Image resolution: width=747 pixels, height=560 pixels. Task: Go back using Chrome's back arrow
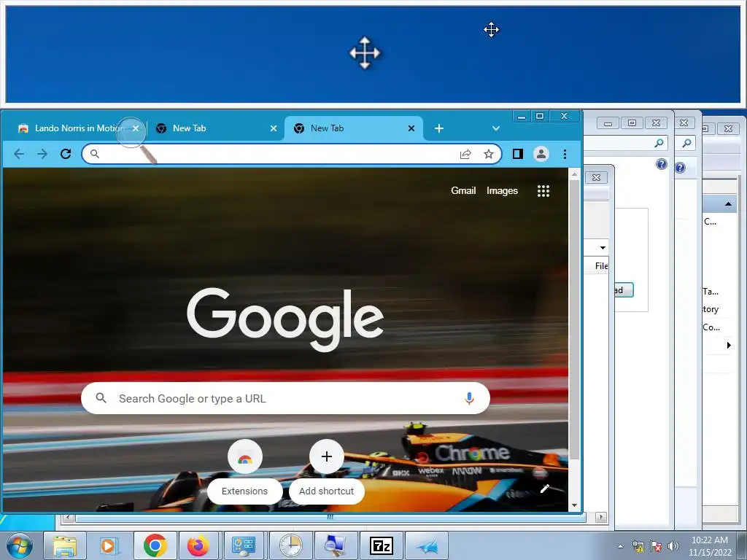pos(19,154)
